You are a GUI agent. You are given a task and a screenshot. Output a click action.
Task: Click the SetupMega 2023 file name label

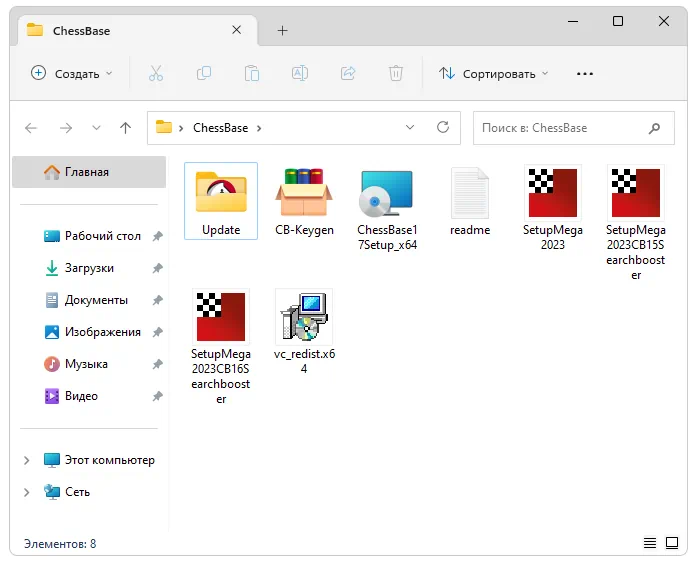tap(552, 237)
